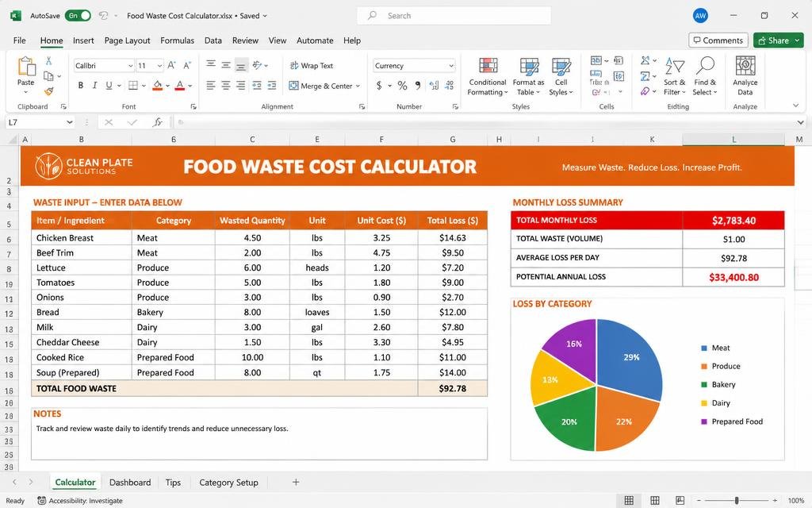Open Format as Table gallery
Screen dimensions: 812x508
(x=528, y=76)
